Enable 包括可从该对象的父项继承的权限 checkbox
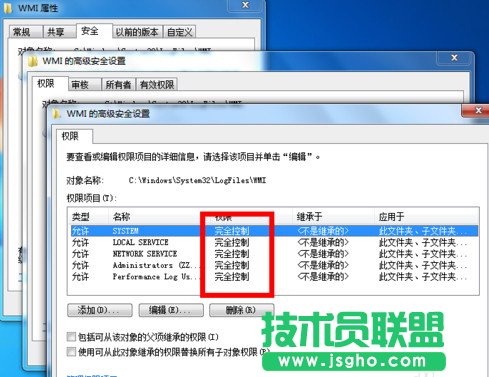Screen dimensions: 489x377 click(71, 337)
